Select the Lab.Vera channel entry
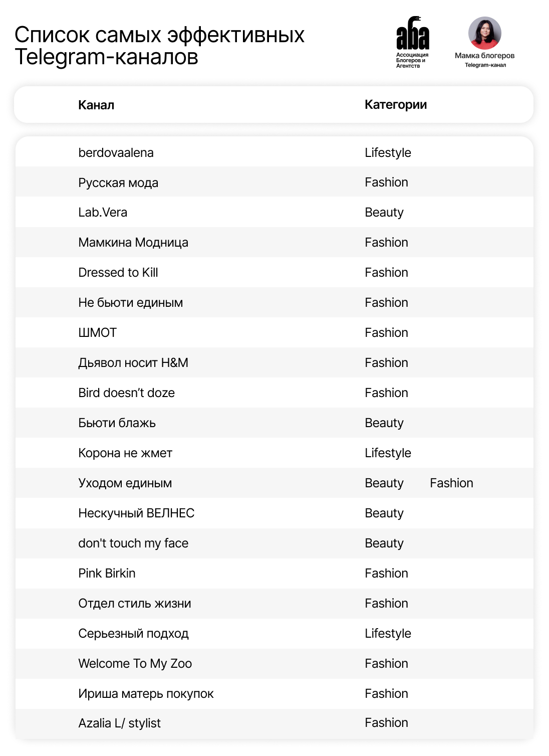 tap(103, 213)
